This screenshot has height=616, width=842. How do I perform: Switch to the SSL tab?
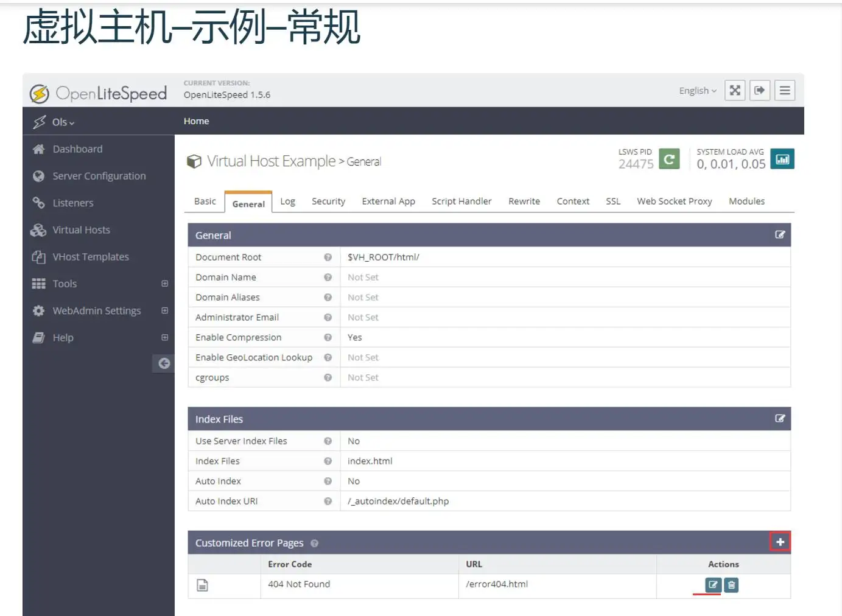(x=613, y=201)
